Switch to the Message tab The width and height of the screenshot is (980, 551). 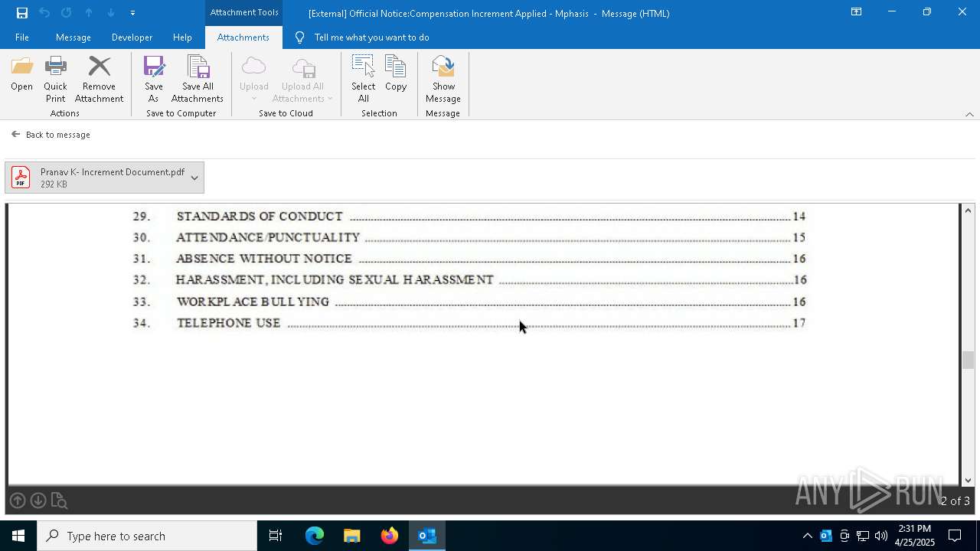tap(73, 37)
